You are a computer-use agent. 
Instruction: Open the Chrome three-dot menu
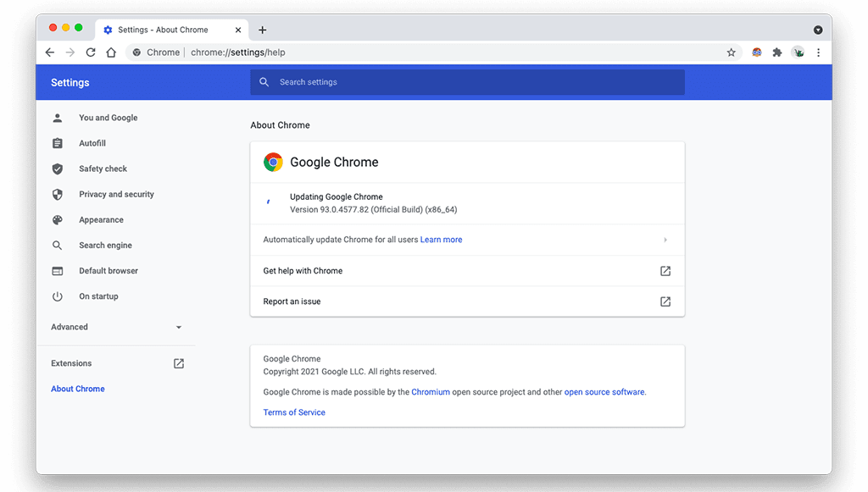819,53
